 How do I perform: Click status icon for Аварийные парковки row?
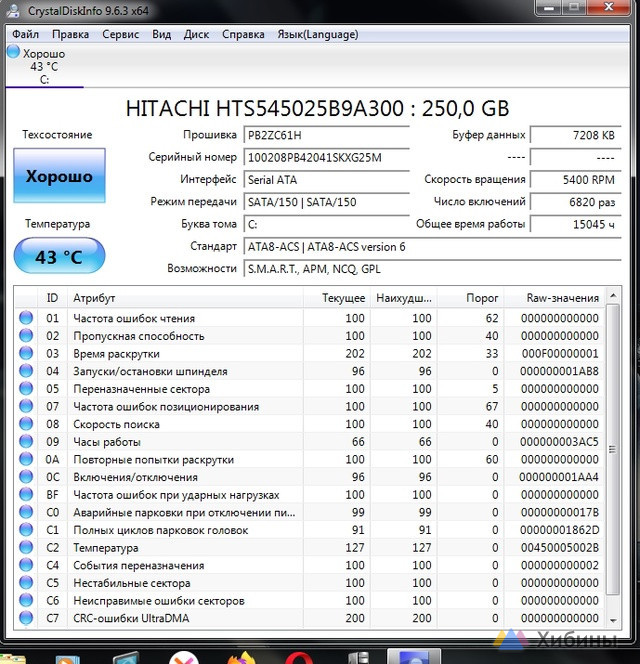coord(26,512)
